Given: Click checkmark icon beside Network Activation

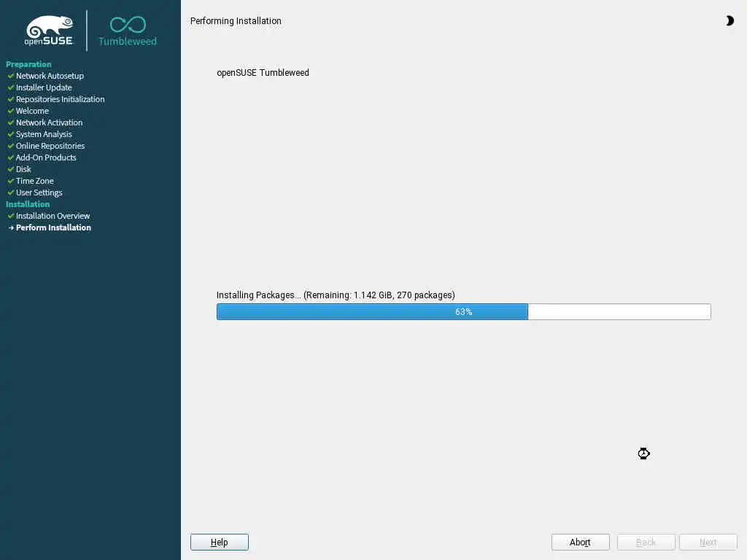Looking at the screenshot, I should coord(10,122).
